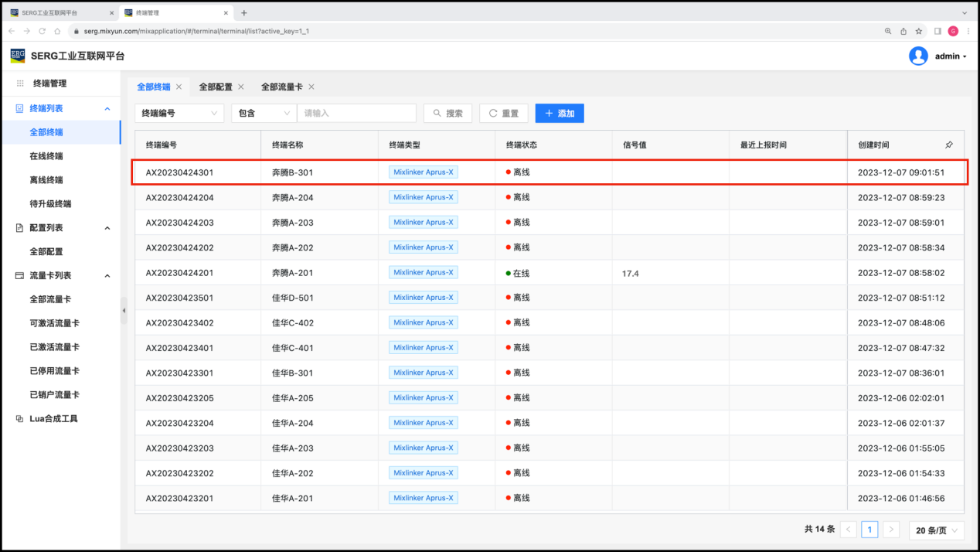980x552 pixels.
Task: Click the SERG platform logo icon
Action: [x=18, y=56]
